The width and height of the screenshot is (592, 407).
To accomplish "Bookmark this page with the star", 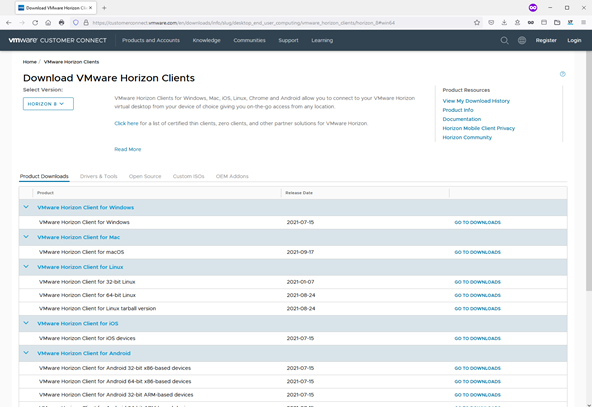I will click(477, 23).
